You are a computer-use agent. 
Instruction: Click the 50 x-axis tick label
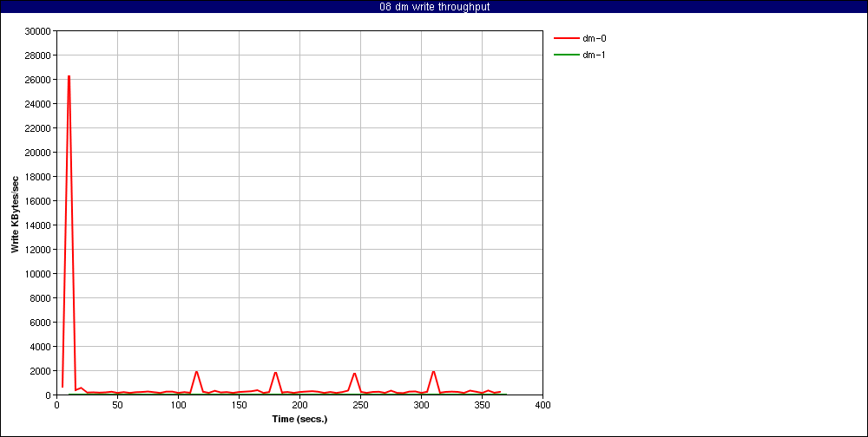click(x=117, y=405)
